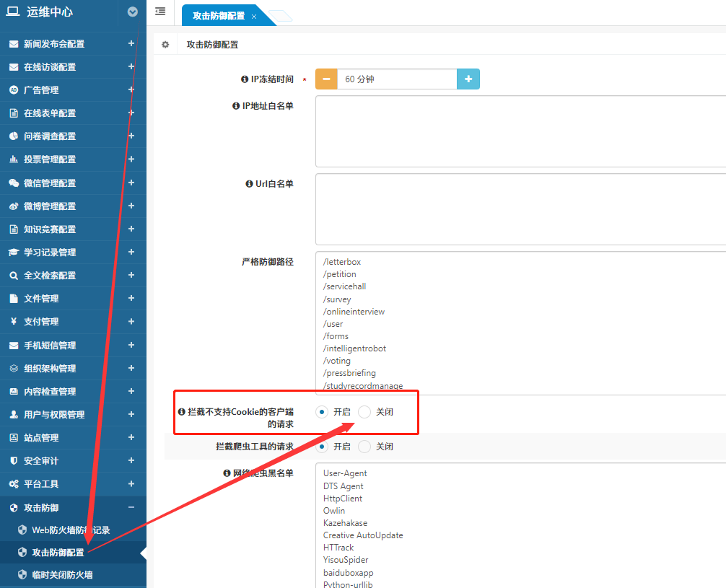This screenshot has width=726, height=588.
Task: Collapse the 攻击防御 menu section
Action: tap(131, 507)
